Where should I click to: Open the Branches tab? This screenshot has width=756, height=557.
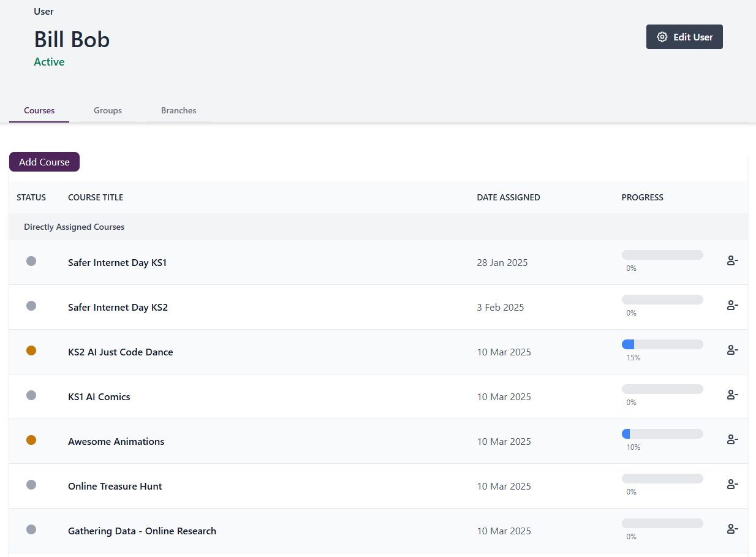pyautogui.click(x=178, y=111)
